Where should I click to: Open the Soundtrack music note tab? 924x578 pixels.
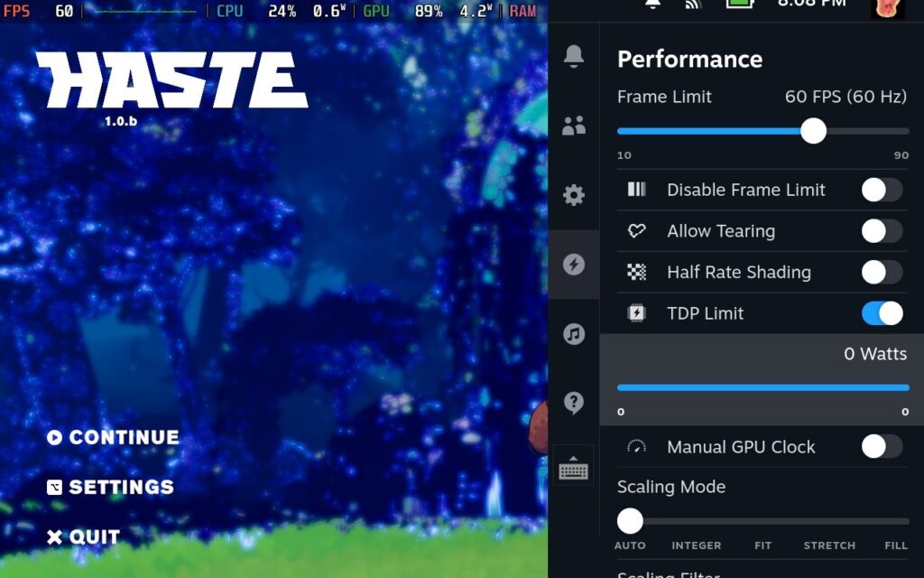573,334
